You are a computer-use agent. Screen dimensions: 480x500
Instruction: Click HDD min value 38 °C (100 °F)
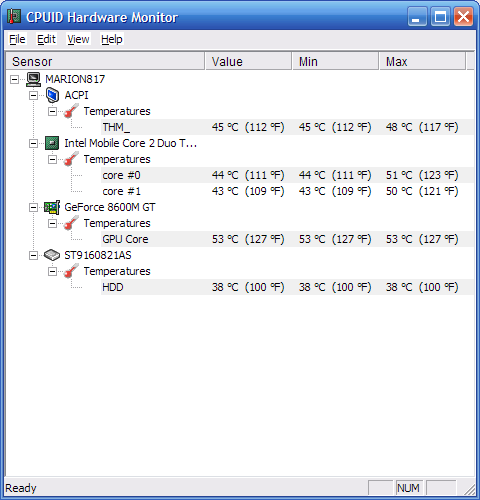(335, 287)
